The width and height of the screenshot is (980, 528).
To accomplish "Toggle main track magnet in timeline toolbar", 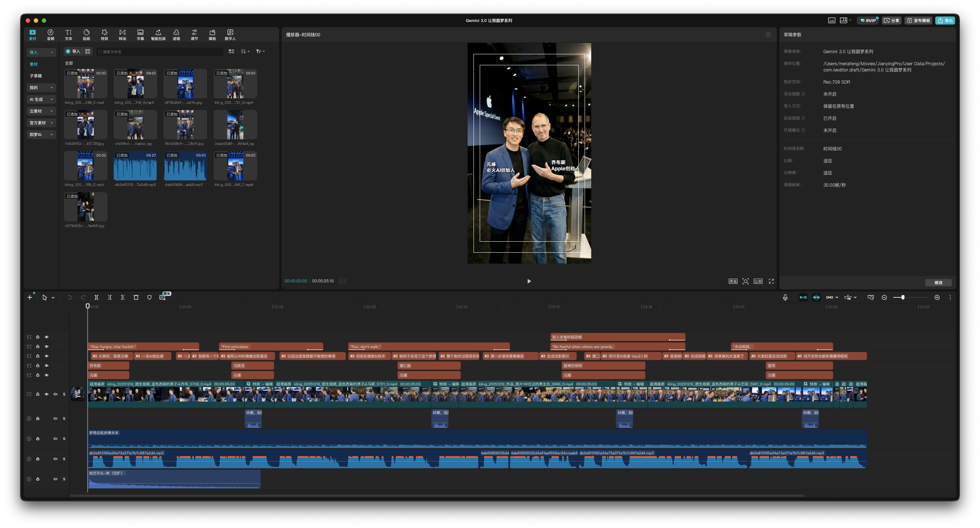I will [803, 297].
